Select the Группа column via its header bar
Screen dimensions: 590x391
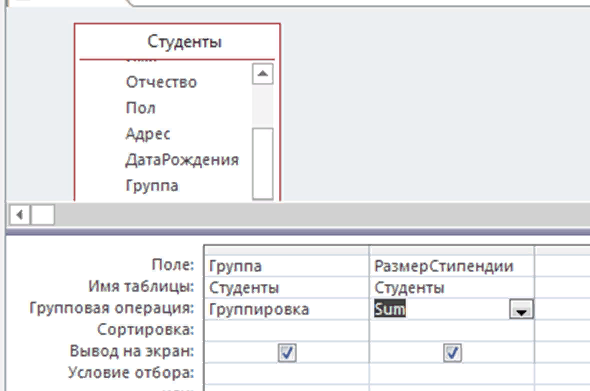[287, 251]
